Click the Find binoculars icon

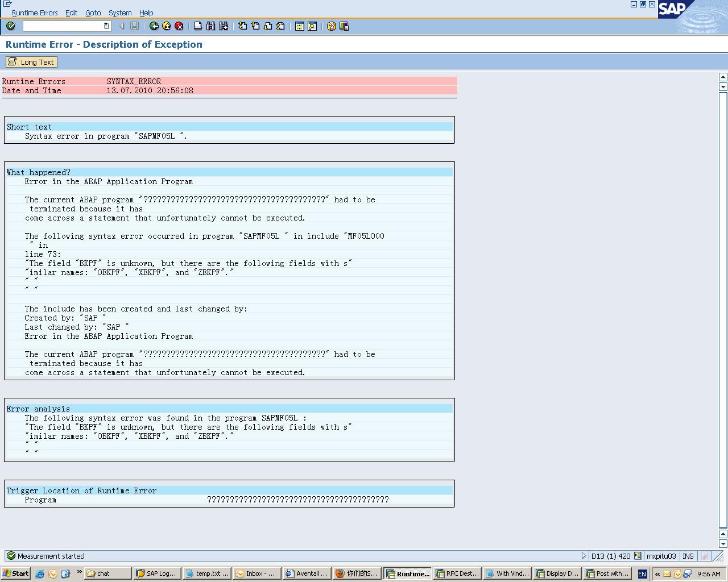pos(210,26)
